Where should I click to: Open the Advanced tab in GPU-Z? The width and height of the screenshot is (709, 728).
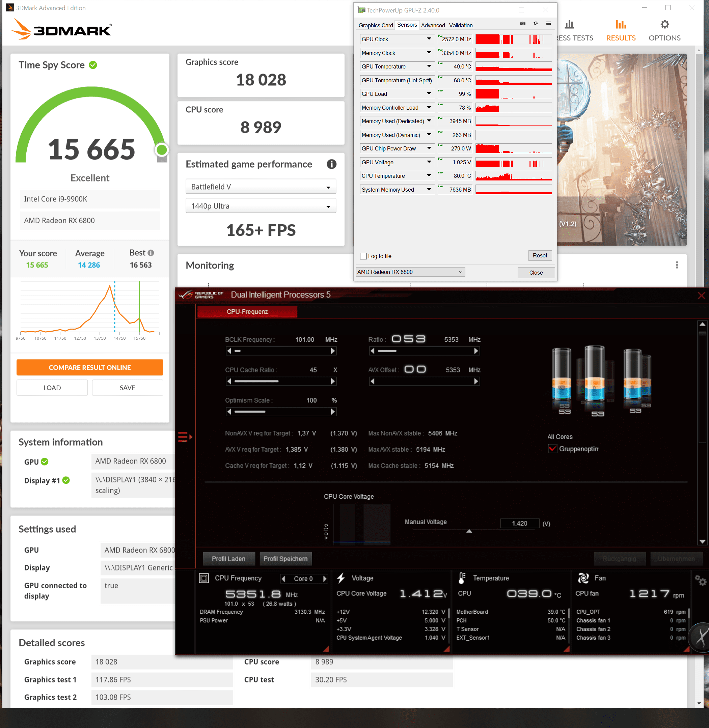pyautogui.click(x=433, y=25)
